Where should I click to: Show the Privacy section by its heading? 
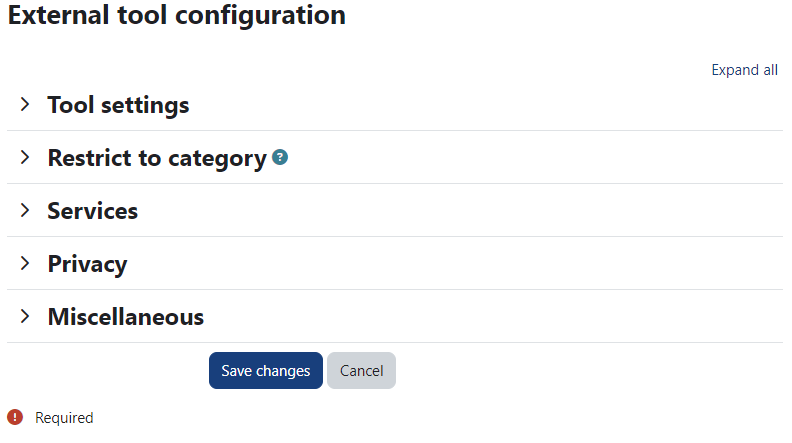click(87, 264)
